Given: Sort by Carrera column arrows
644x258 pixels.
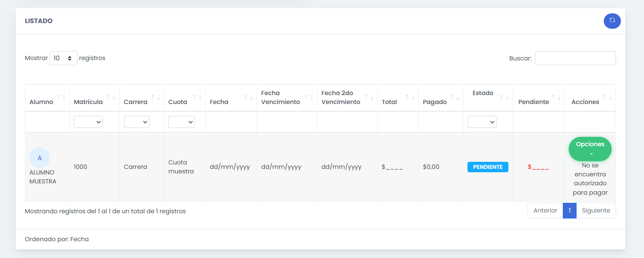Looking at the screenshot, I should tap(156, 98).
